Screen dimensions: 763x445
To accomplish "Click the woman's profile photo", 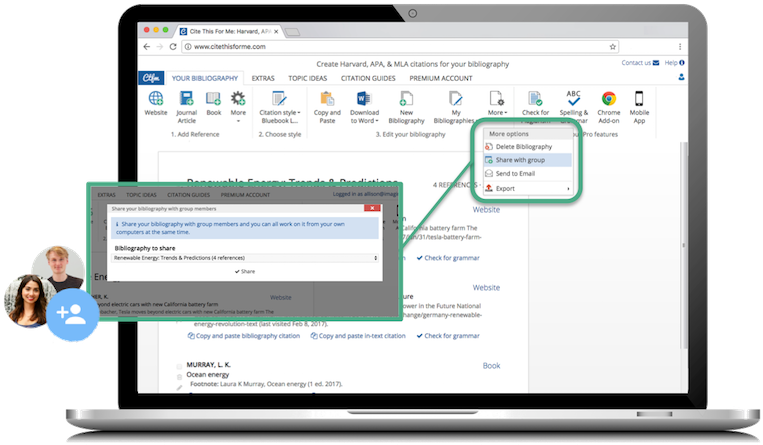I will (x=28, y=300).
